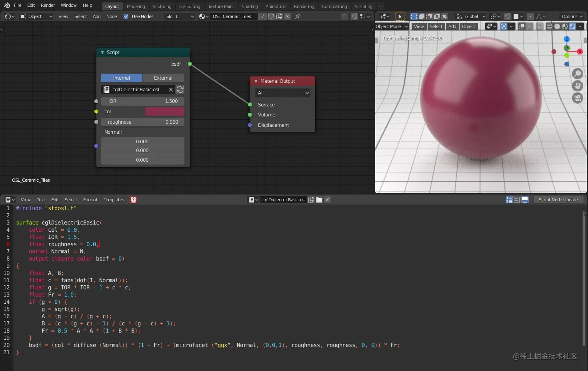Image resolution: width=588 pixels, height=371 pixels.
Task: Toggle line numbers in the text editor
Action: click(x=509, y=199)
